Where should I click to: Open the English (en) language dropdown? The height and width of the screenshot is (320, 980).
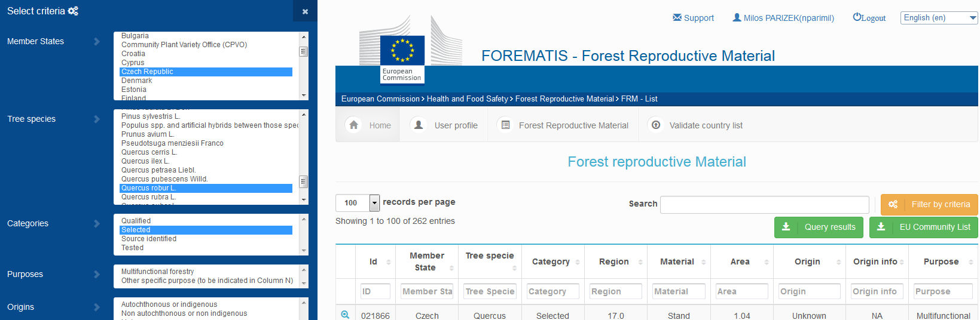pyautogui.click(x=939, y=18)
